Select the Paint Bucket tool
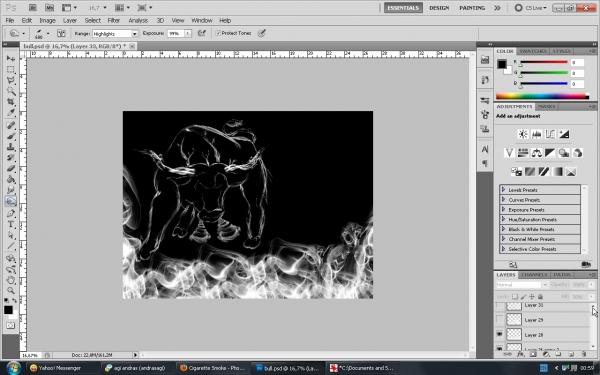Screen dimensions: 600x375 tap(11, 179)
